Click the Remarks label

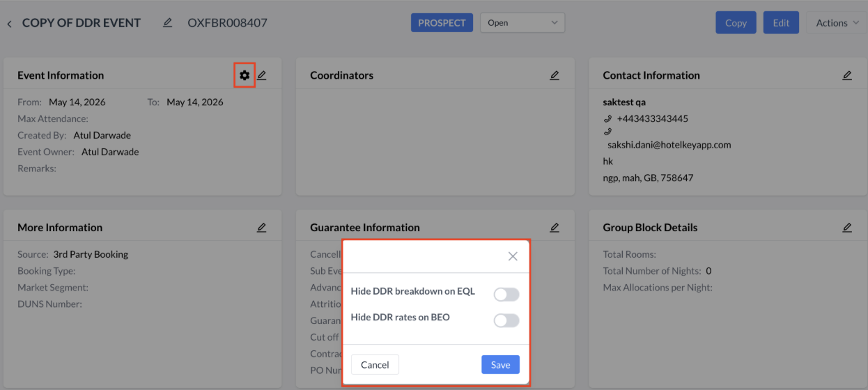tap(37, 169)
